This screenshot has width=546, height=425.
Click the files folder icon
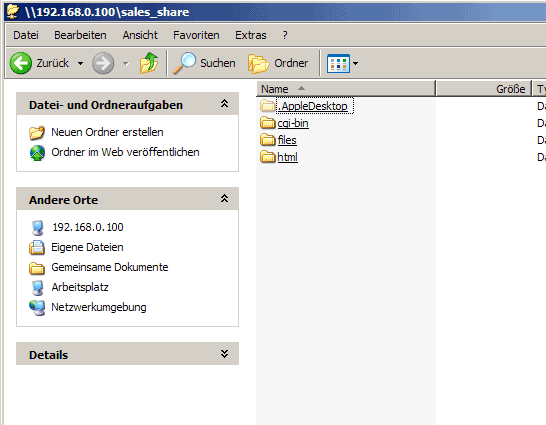(267, 140)
